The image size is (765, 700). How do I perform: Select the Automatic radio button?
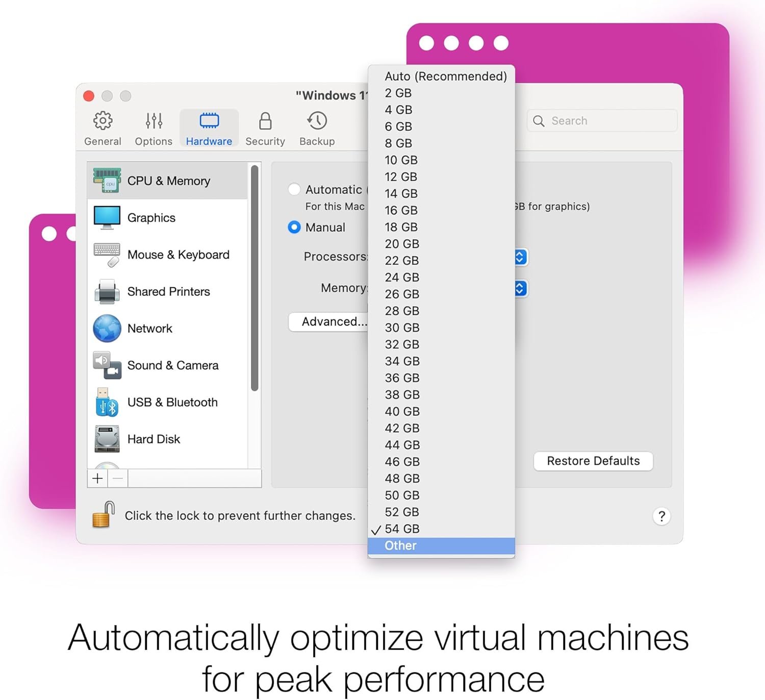coord(294,189)
